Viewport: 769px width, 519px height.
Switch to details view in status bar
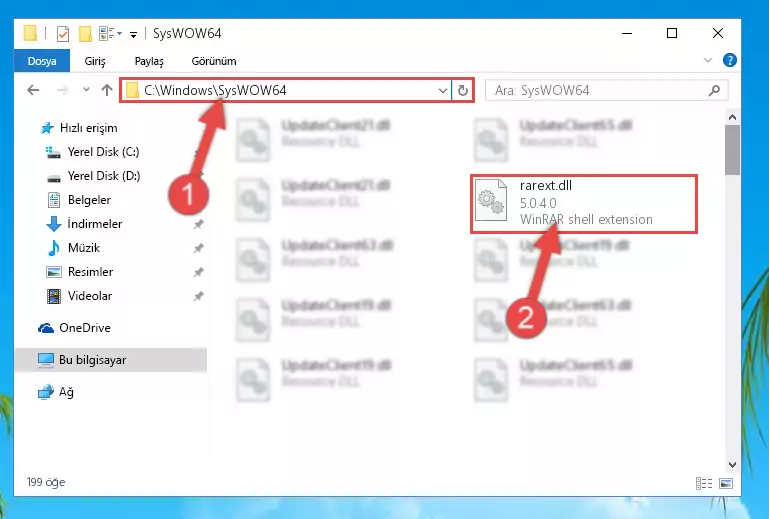click(704, 484)
